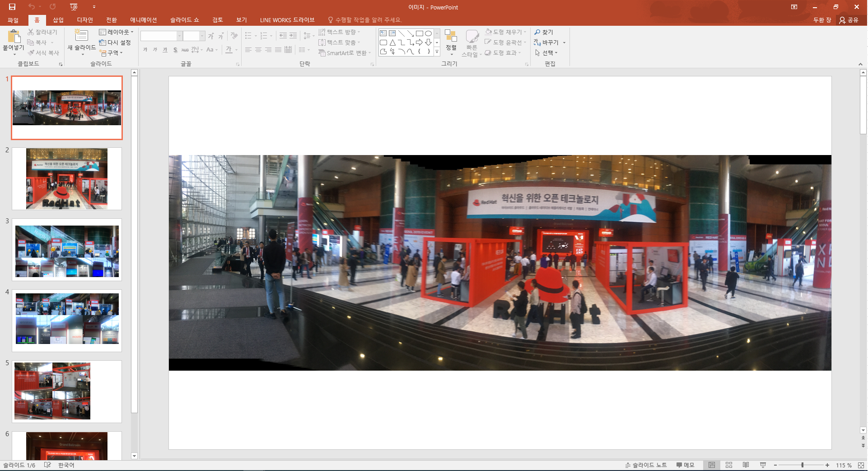Open the Design (디자인) tab
868x471 pixels.
(x=85, y=20)
